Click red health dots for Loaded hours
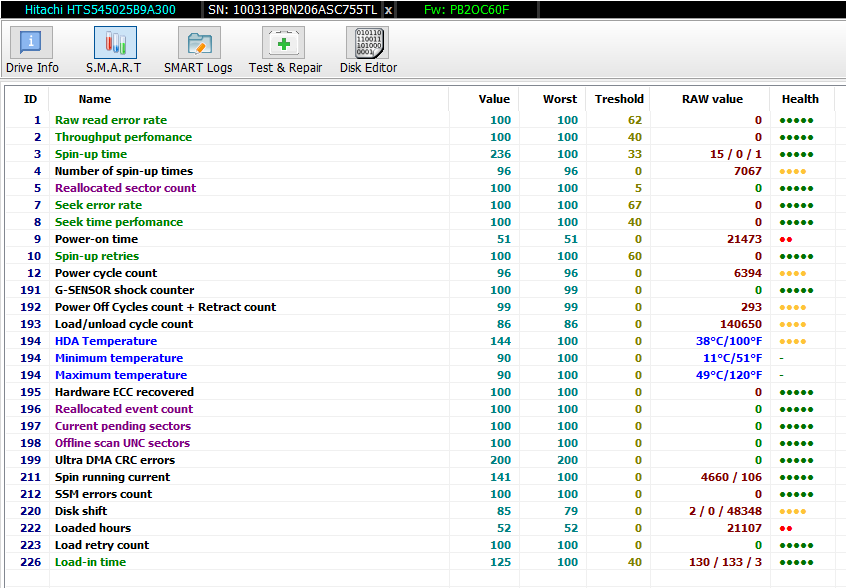The width and height of the screenshot is (846, 588). tap(785, 528)
